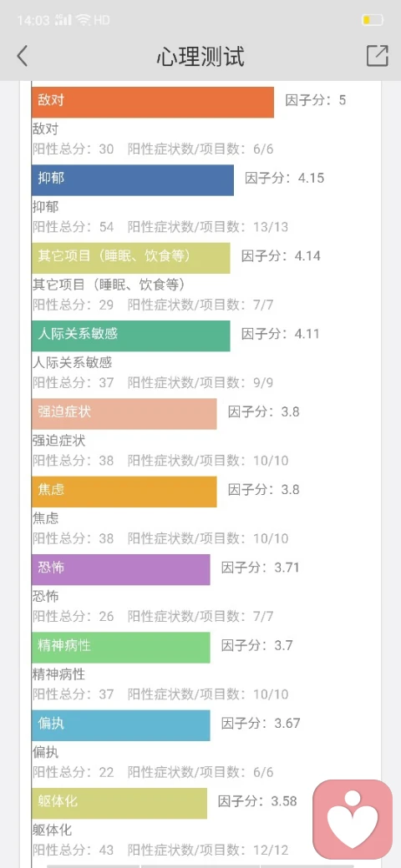Select the orange 敌对 bar
The image size is (401, 868).
click(x=153, y=102)
